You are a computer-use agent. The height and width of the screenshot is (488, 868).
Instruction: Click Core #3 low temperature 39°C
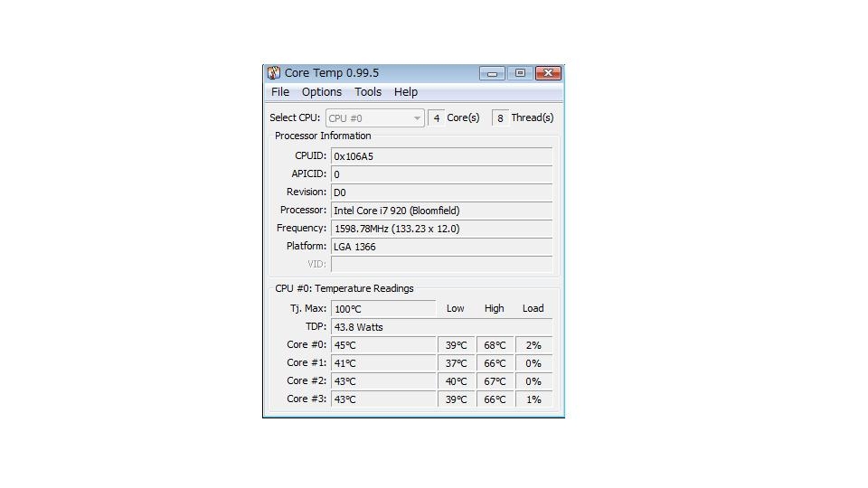point(457,399)
